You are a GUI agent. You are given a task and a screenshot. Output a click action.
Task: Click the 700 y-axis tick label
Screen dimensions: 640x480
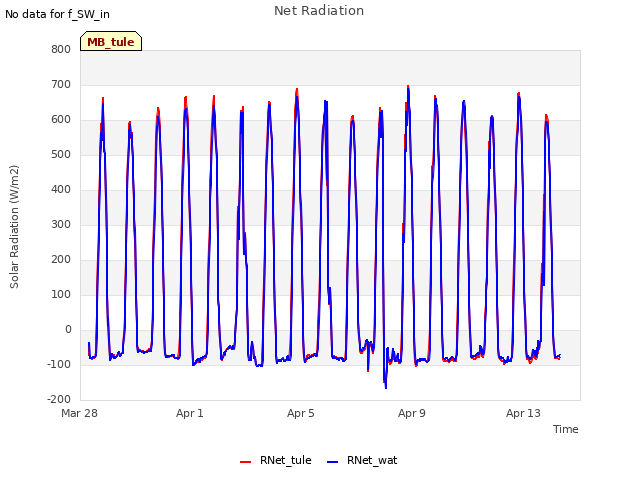point(61,84)
